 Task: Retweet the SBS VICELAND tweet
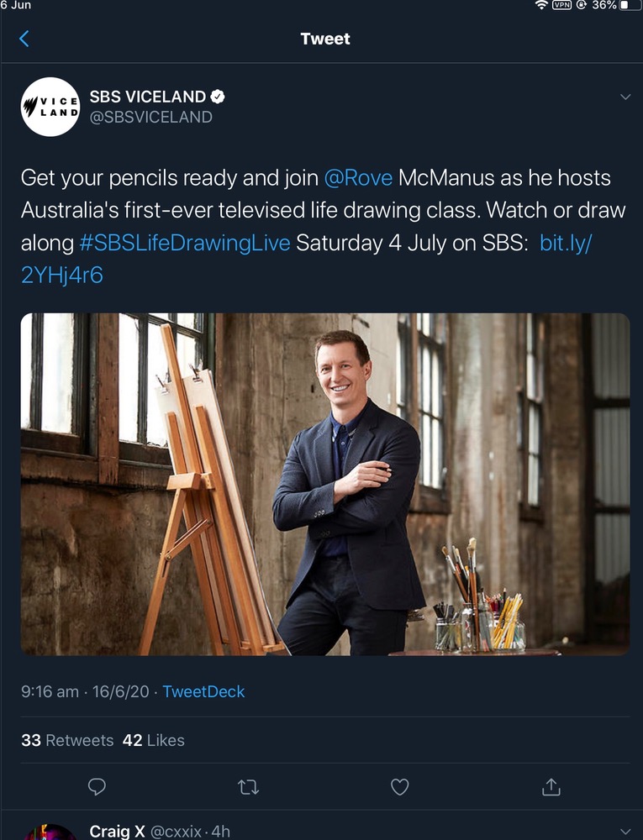tap(249, 786)
